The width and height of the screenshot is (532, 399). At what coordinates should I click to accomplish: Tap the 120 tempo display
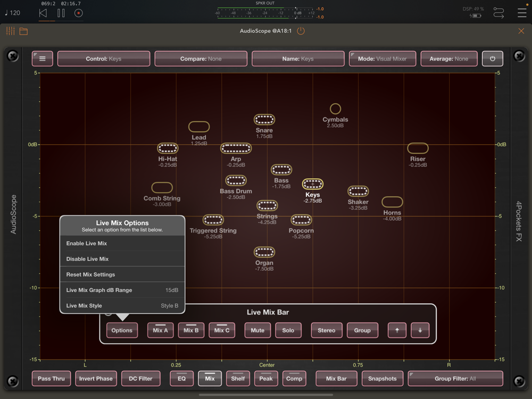coord(13,13)
